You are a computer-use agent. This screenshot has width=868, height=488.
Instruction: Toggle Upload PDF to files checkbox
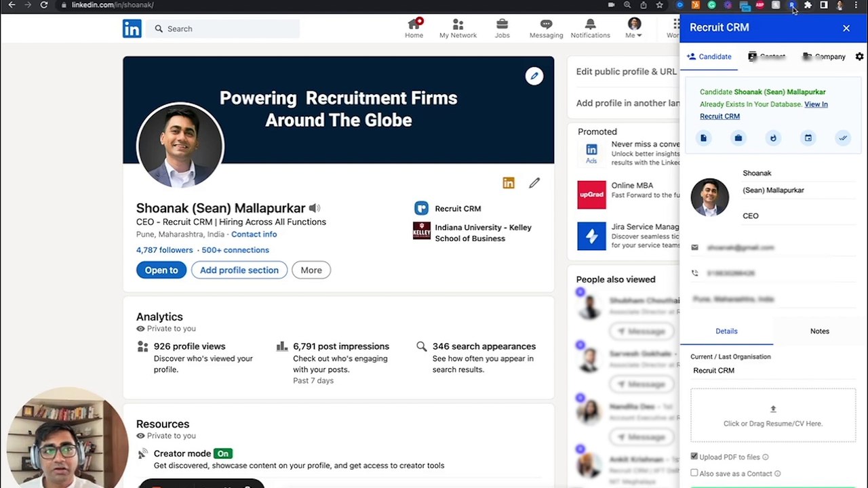[x=694, y=457]
